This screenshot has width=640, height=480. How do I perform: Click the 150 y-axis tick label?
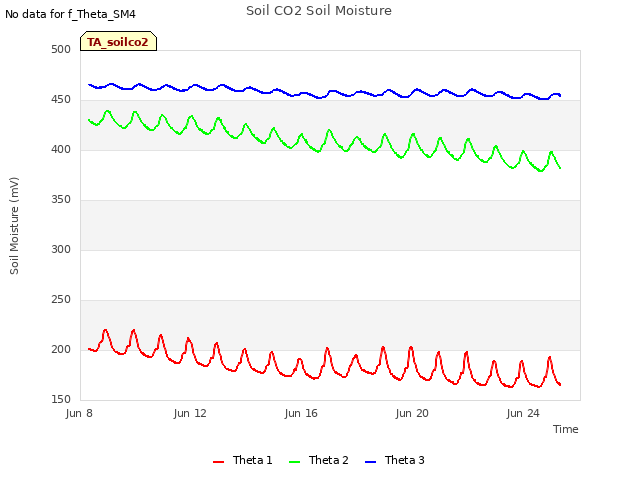click(x=61, y=400)
